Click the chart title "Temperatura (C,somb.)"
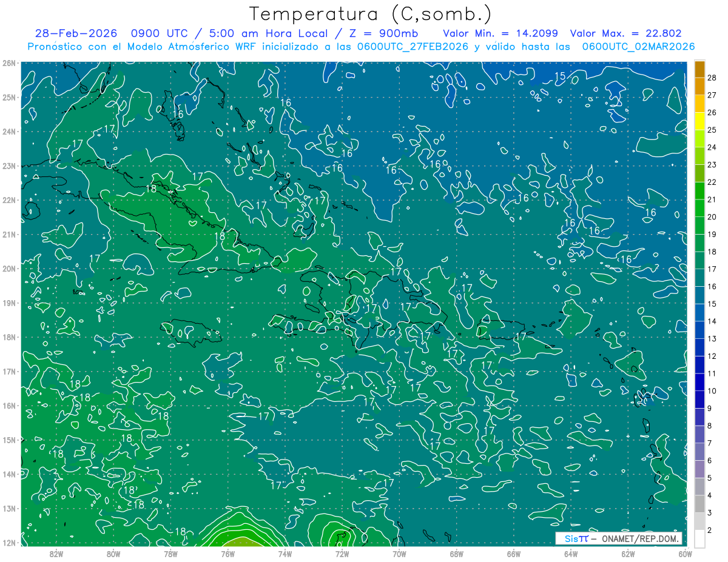This screenshot has width=728, height=562. click(x=371, y=15)
